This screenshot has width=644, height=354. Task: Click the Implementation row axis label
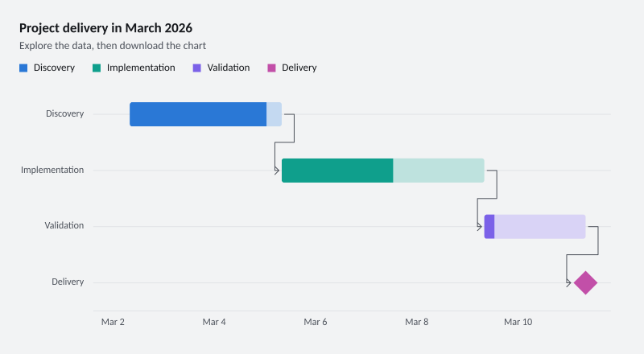[x=52, y=170]
